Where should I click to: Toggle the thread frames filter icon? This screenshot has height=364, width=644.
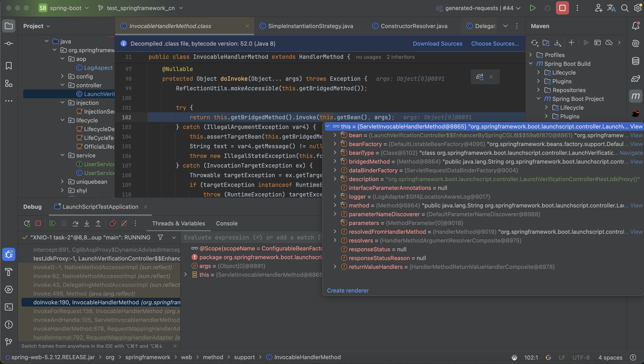point(160,237)
